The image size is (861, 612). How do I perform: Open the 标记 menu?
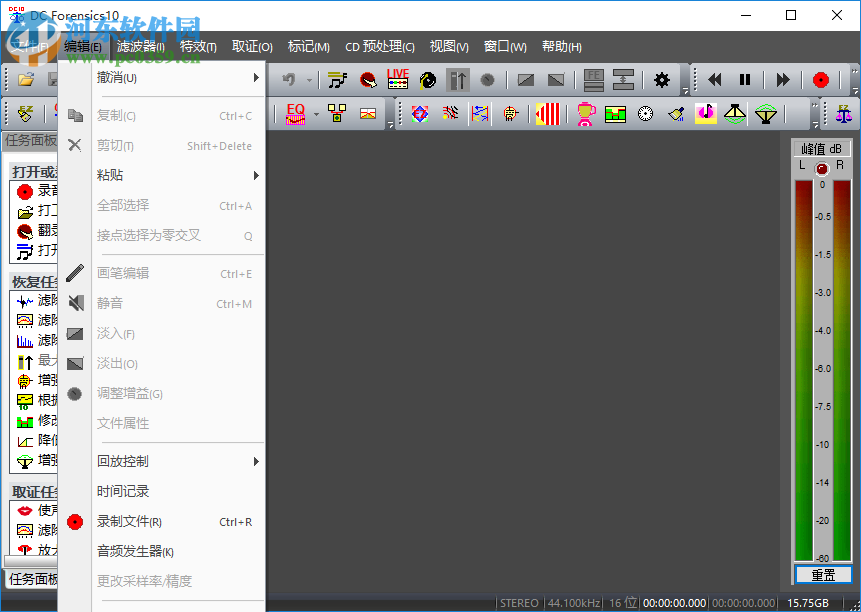[x=309, y=47]
